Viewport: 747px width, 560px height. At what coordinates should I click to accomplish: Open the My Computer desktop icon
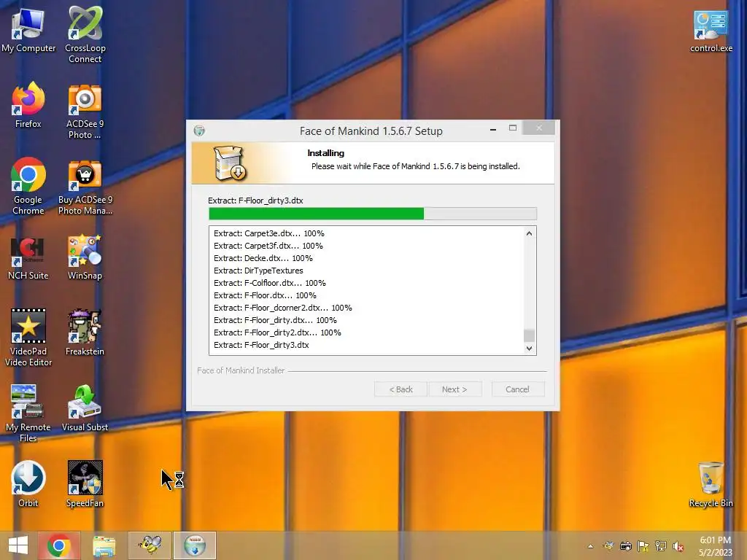28,31
